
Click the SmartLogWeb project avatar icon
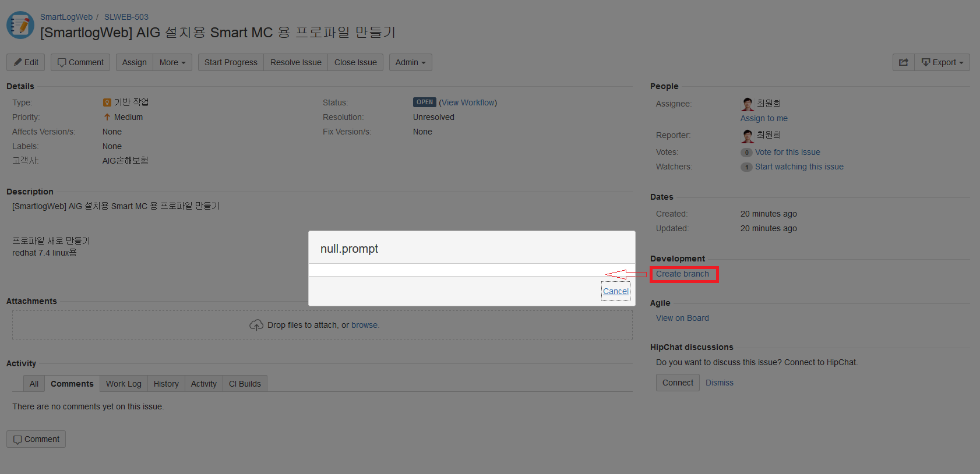pos(20,25)
